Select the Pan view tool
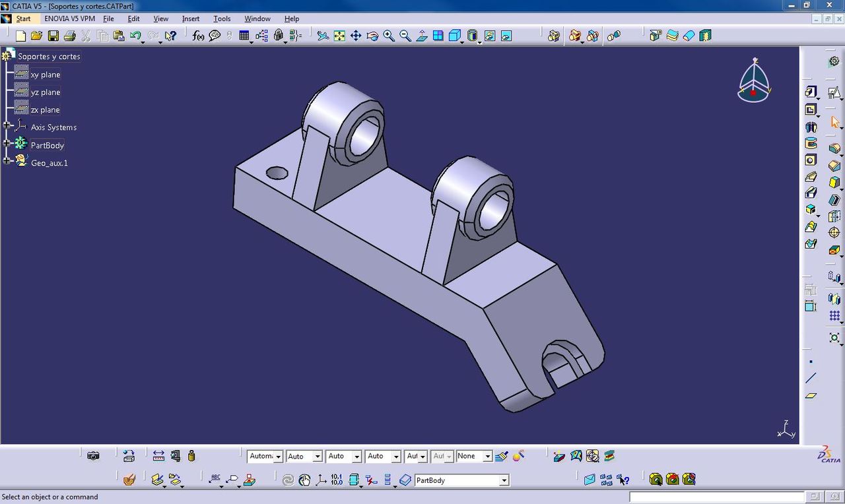The height and width of the screenshot is (504, 845). click(356, 36)
